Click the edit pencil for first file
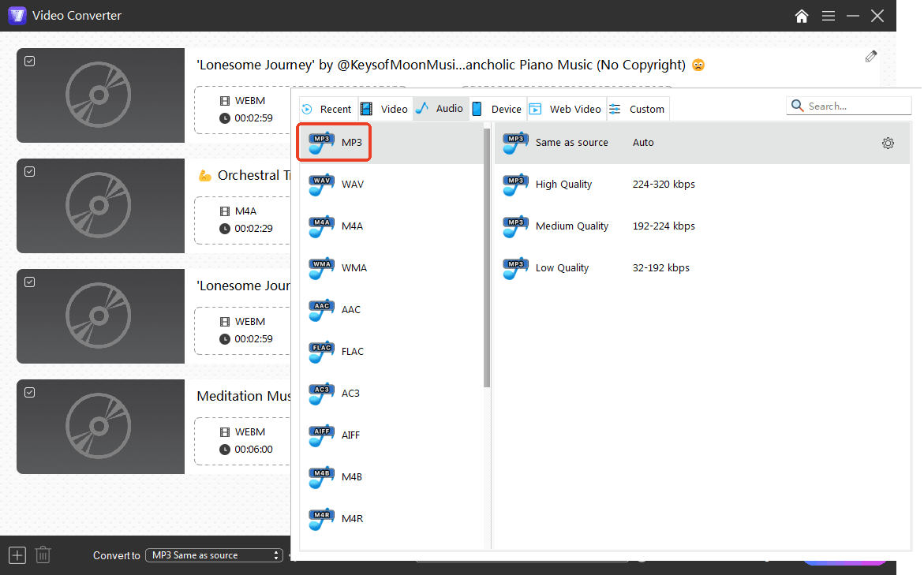 pos(871,57)
